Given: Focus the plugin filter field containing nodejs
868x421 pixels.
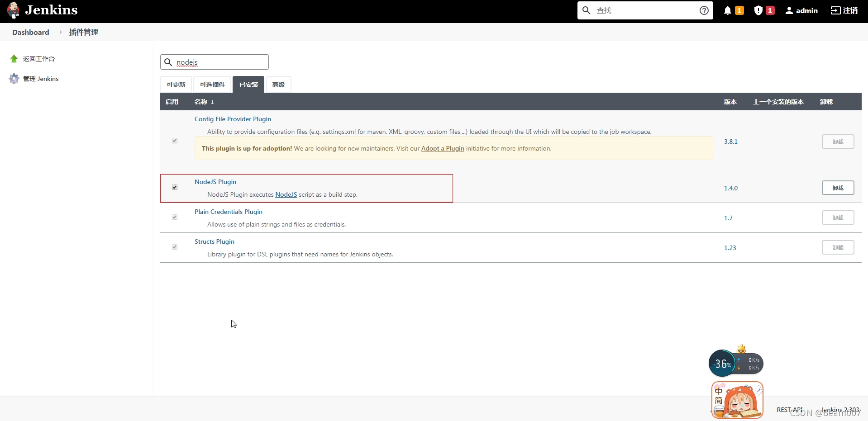Looking at the screenshot, I should (215, 62).
